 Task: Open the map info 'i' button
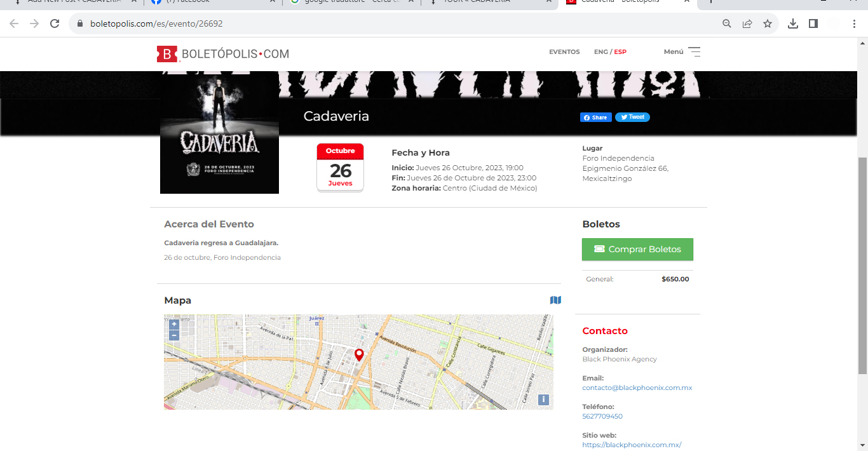coord(543,400)
